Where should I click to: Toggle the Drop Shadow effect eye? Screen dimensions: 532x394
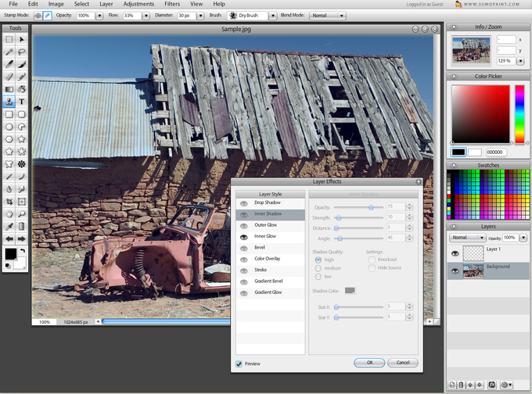coord(243,203)
